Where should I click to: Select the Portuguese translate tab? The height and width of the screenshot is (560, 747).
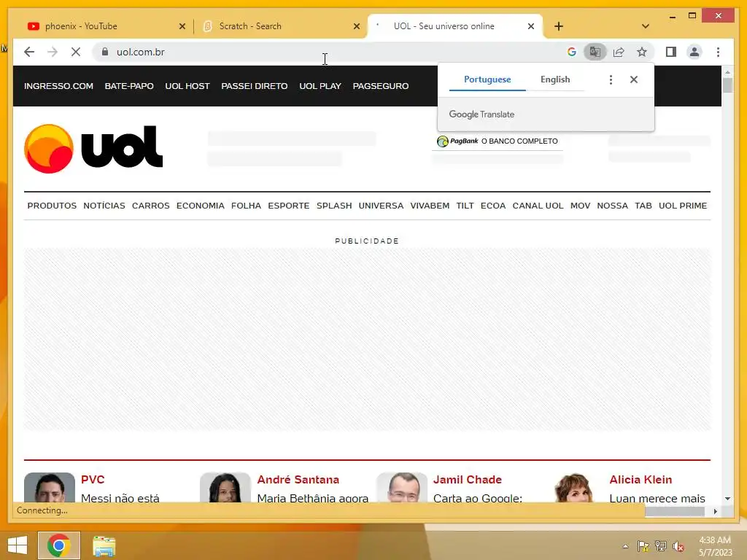(x=487, y=79)
